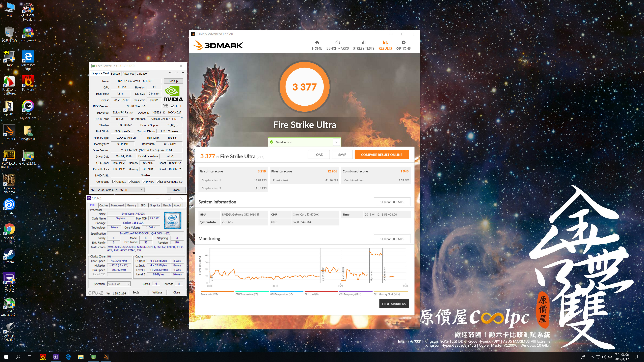644x362 pixels.
Task: Open taskbar search magnifier
Action: [x=18, y=357]
